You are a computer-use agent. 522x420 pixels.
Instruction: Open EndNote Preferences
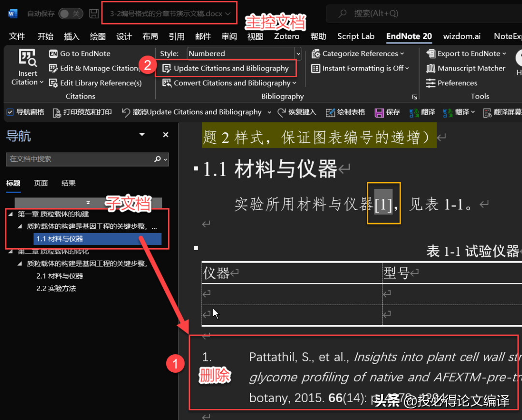point(452,83)
